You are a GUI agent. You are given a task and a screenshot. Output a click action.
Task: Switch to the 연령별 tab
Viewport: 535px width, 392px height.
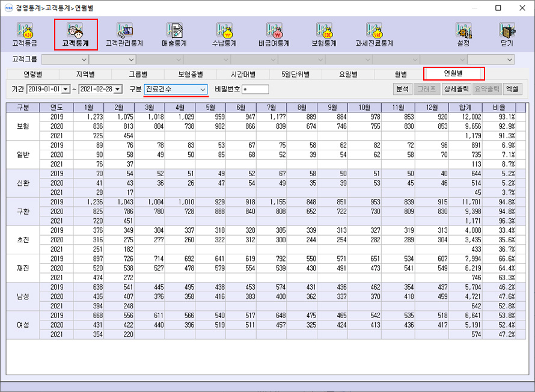coord(33,75)
